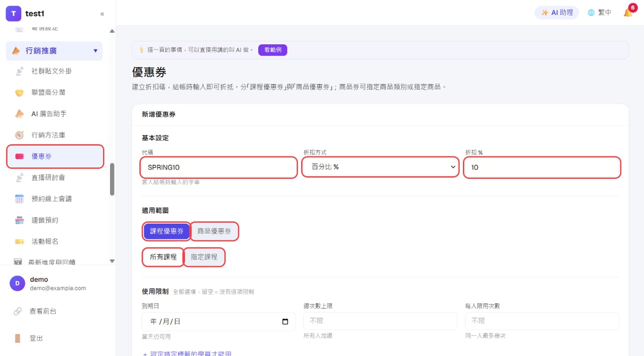Choose 指定課程 option
Image resolution: width=644 pixels, height=356 pixels.
204,257
